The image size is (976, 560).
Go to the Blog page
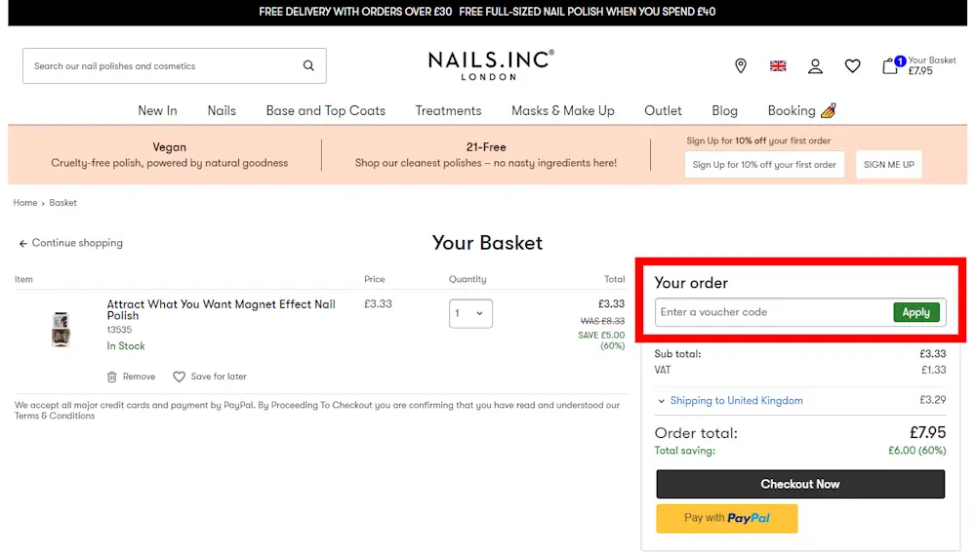pyautogui.click(x=724, y=111)
